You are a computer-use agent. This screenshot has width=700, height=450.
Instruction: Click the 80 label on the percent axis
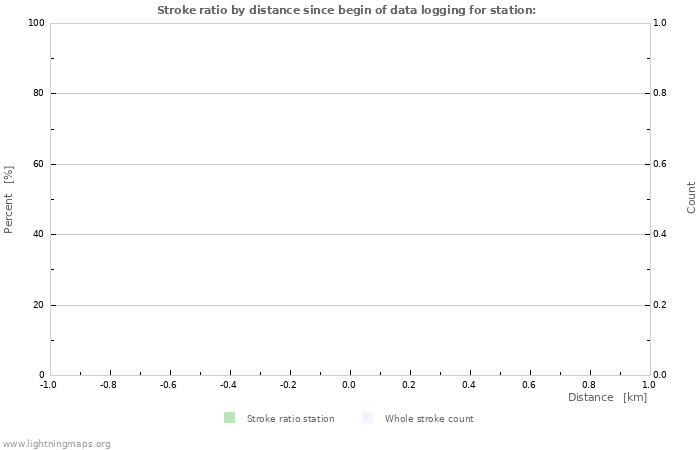[38, 94]
